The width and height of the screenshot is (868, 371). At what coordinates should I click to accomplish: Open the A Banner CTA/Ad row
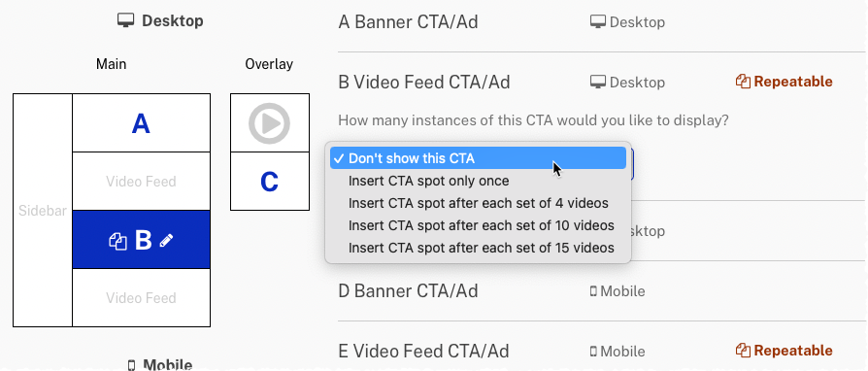602,22
